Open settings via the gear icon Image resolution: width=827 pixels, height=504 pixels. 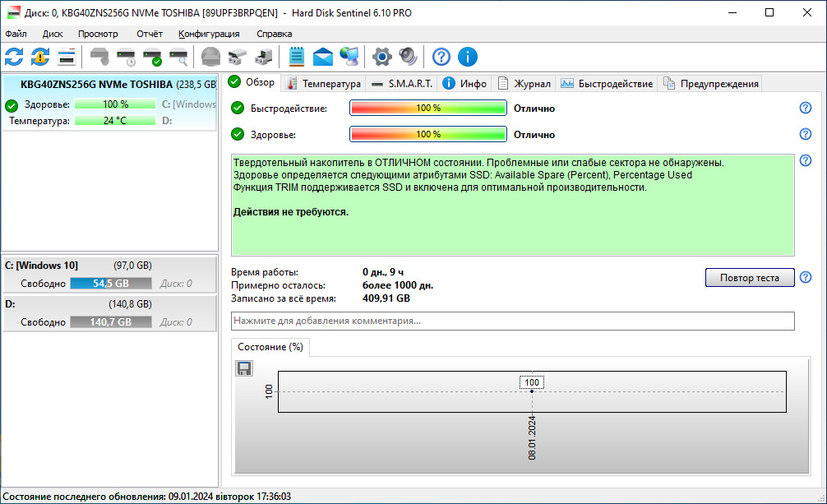(x=381, y=57)
